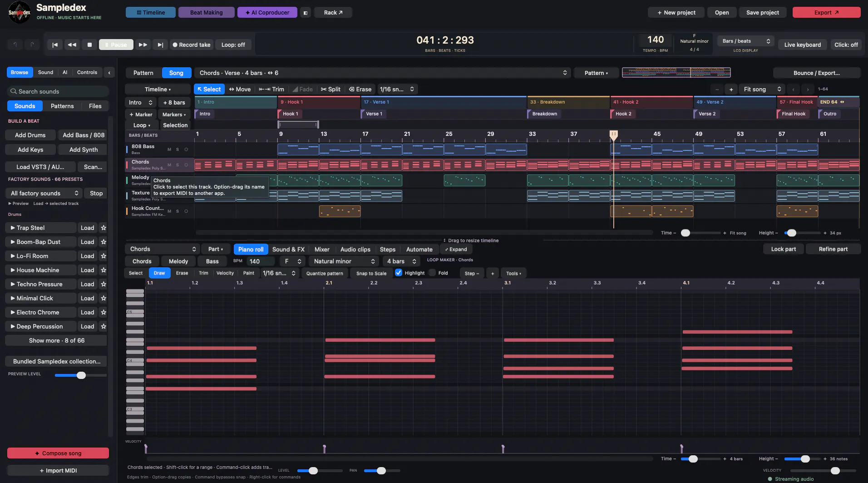Click the redo arrow icon
The image size is (868, 483).
click(32, 45)
